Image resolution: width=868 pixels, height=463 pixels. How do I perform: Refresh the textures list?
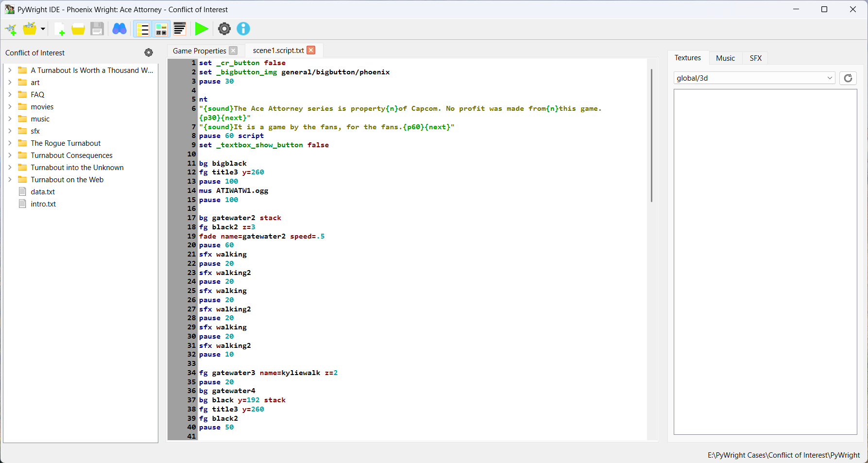848,78
